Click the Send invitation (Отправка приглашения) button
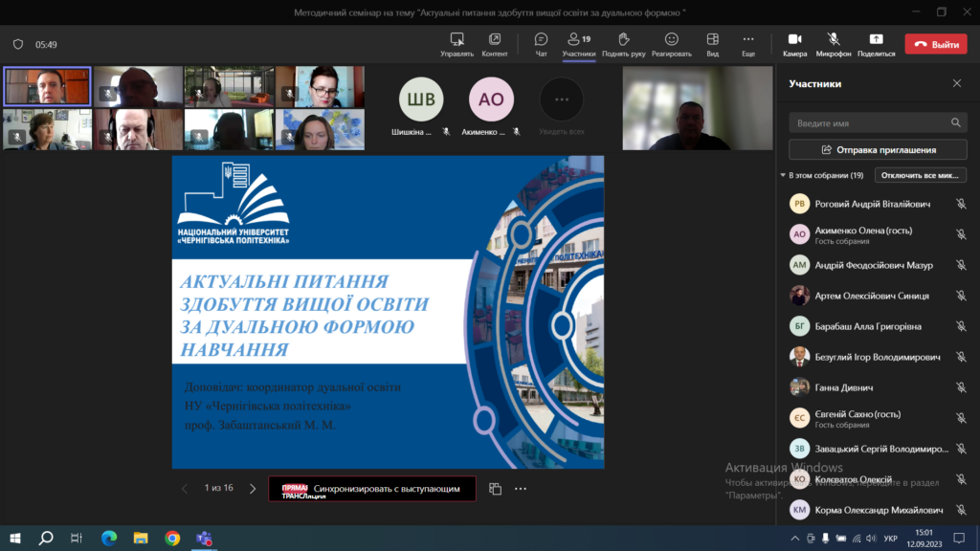980x551 pixels. [878, 150]
